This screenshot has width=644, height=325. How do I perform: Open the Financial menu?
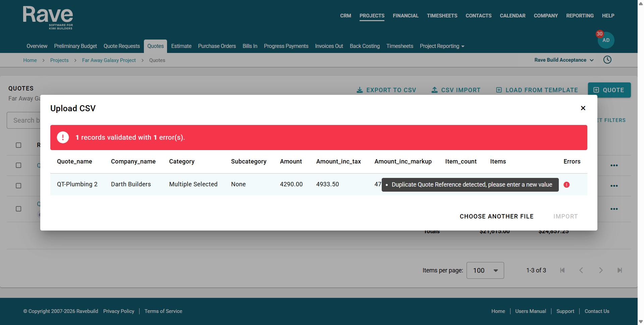[x=406, y=16]
